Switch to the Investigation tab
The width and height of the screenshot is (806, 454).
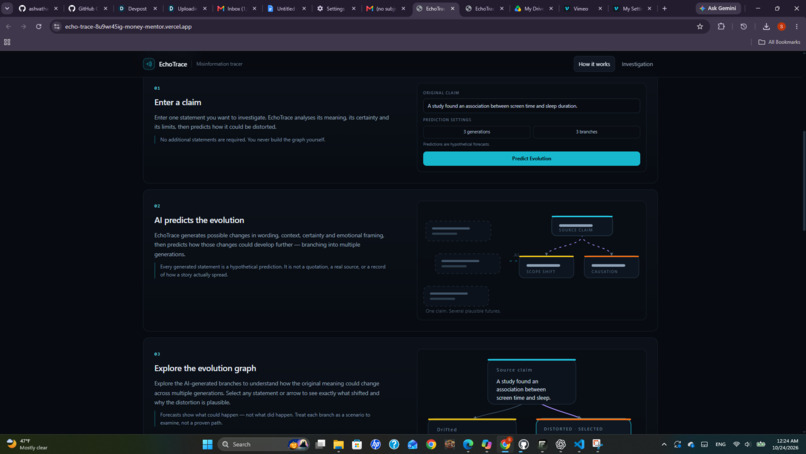click(637, 64)
